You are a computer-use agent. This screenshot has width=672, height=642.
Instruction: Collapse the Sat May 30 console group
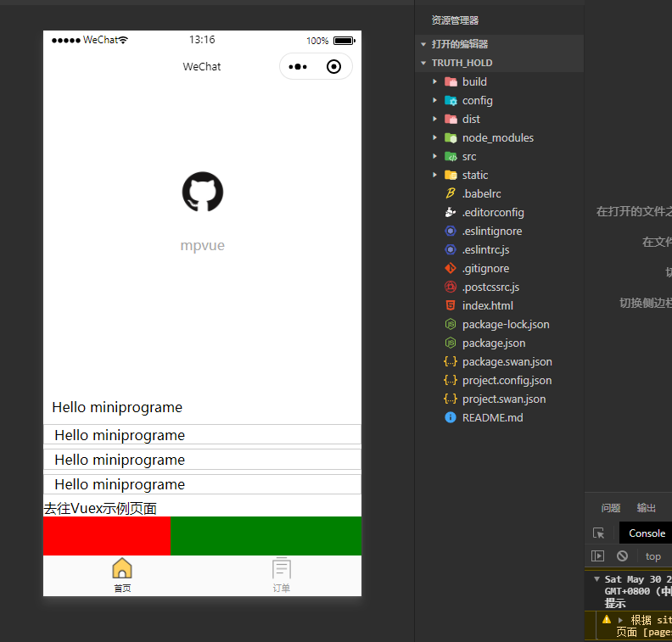596,579
